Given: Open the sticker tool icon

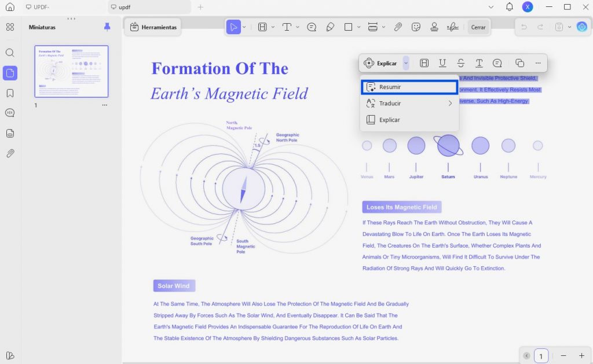Looking at the screenshot, I should 416,27.
